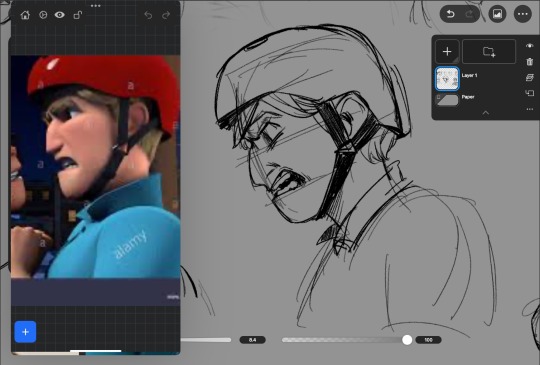Click the stacked layers icon
This screenshot has width=540, height=365.
pyautogui.click(x=530, y=77)
